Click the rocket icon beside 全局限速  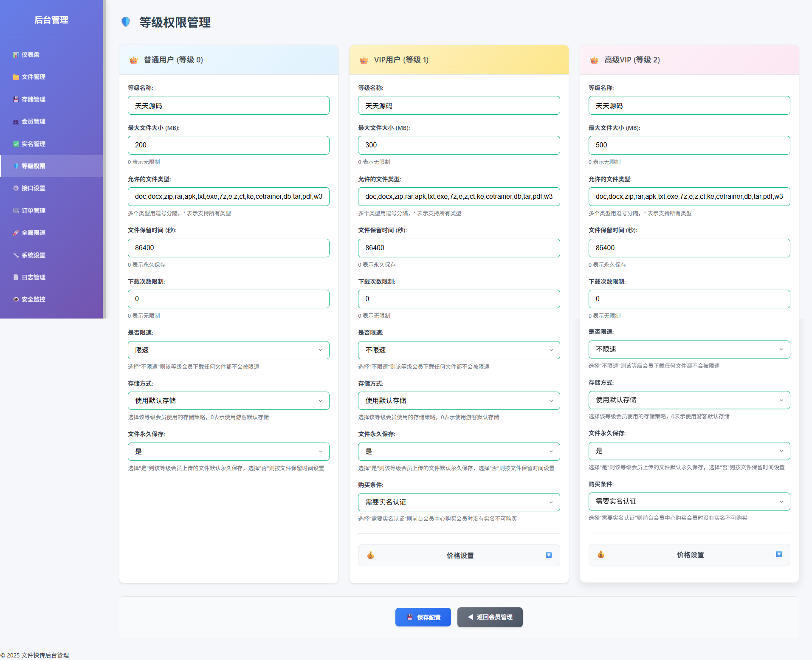pos(16,233)
